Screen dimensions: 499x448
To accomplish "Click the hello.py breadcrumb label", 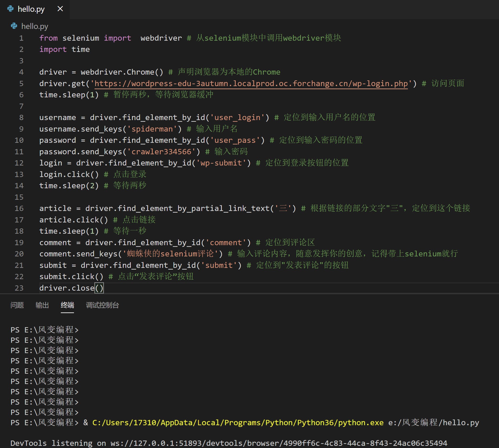I will pos(35,26).
